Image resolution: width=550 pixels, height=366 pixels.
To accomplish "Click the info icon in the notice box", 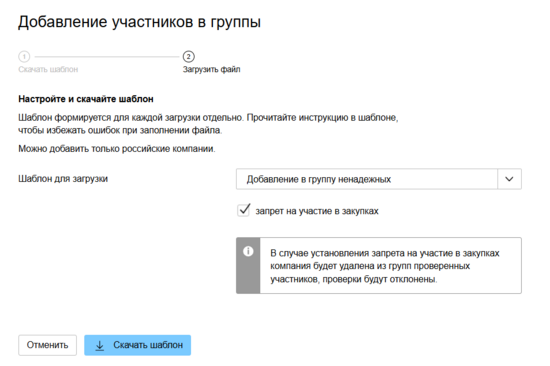I will coord(248,251).
